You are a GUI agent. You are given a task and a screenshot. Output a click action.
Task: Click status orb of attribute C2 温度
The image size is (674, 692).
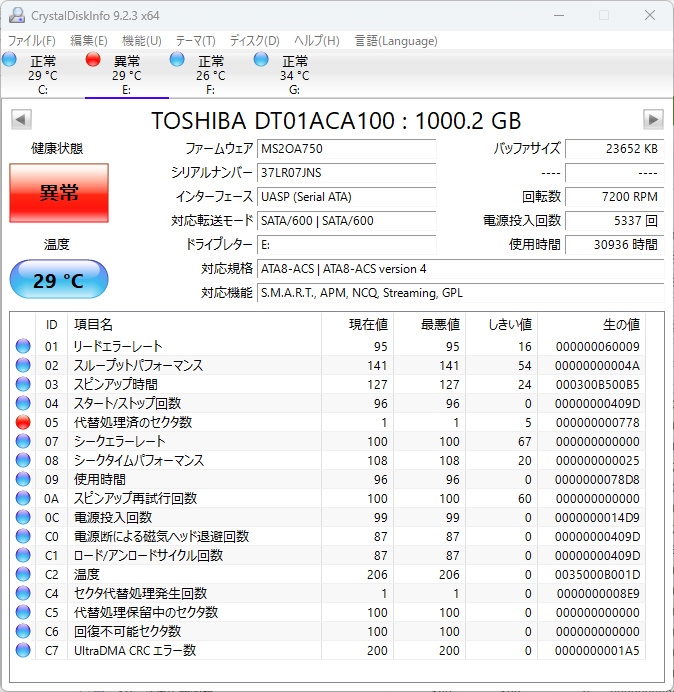tap(23, 574)
